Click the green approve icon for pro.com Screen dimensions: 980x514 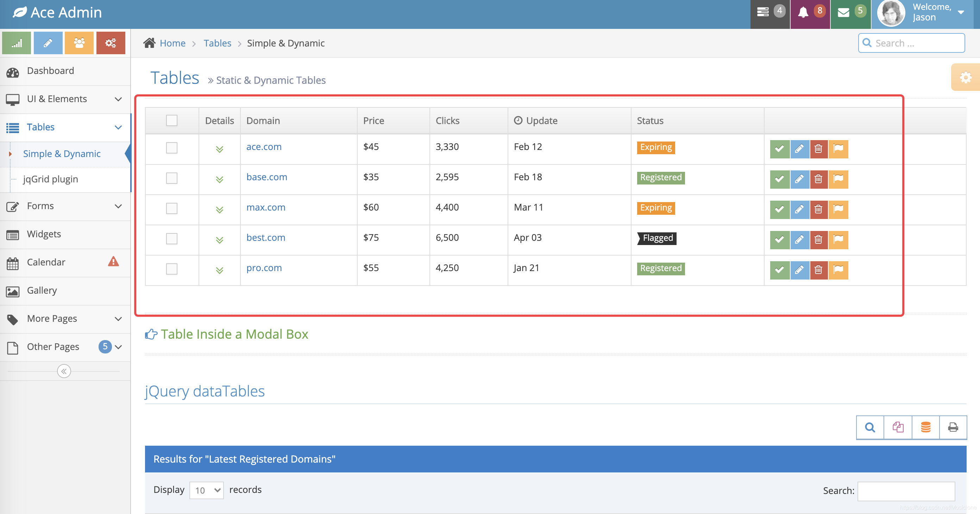click(x=779, y=270)
